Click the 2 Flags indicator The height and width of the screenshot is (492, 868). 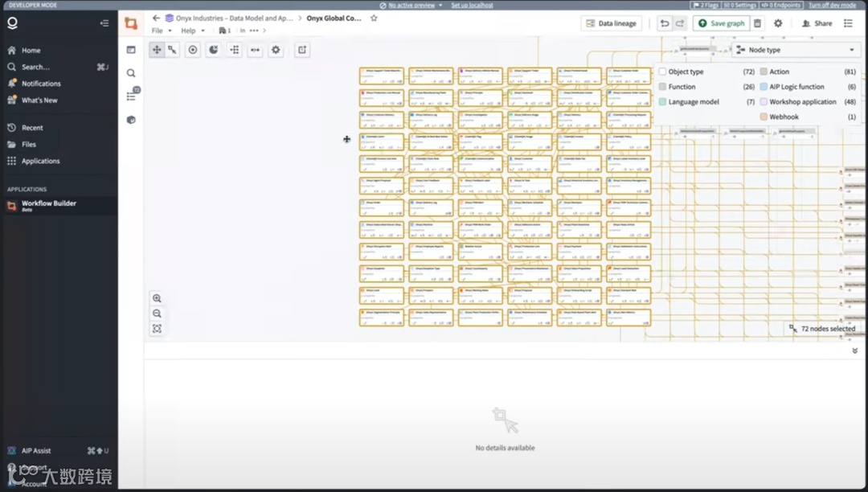click(x=706, y=5)
